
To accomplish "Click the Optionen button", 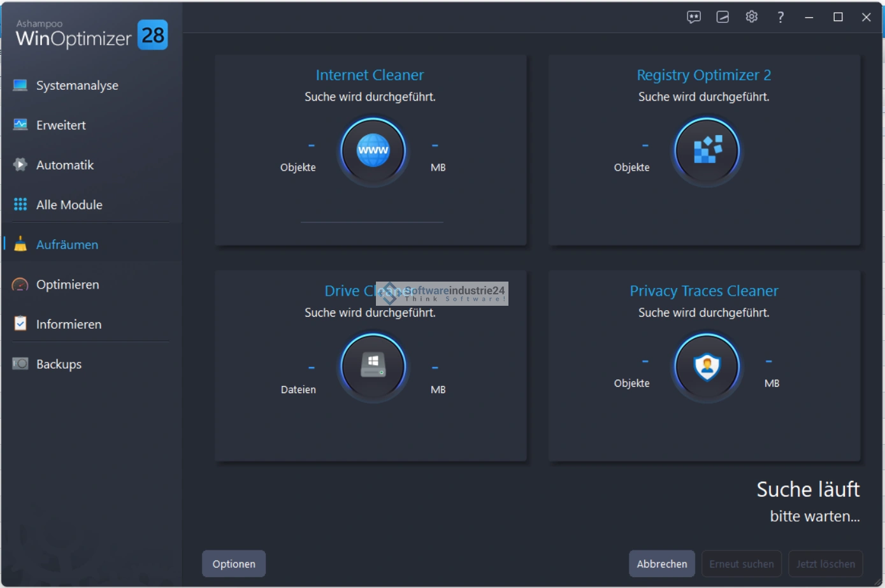I will [234, 564].
